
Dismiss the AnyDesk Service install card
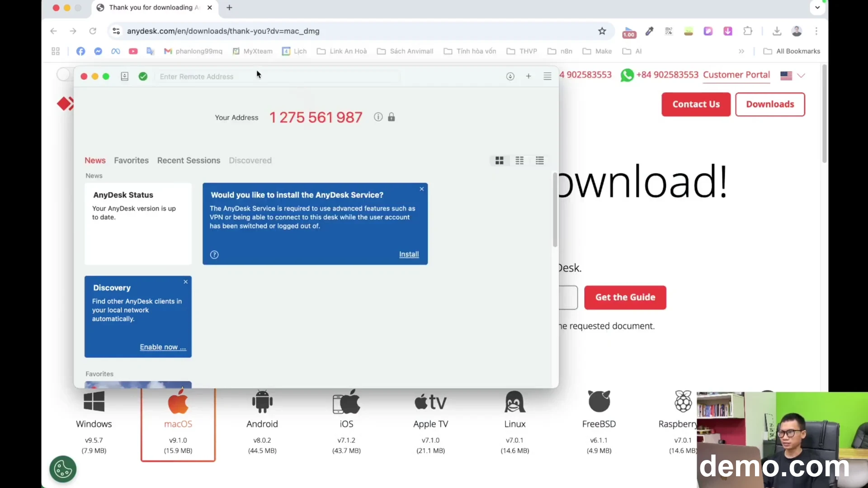pos(422,189)
